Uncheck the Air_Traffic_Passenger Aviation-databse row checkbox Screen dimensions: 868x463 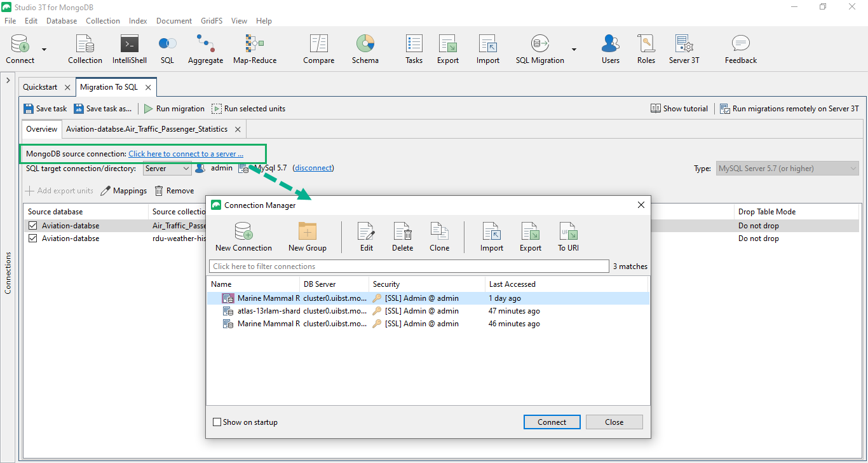33,226
